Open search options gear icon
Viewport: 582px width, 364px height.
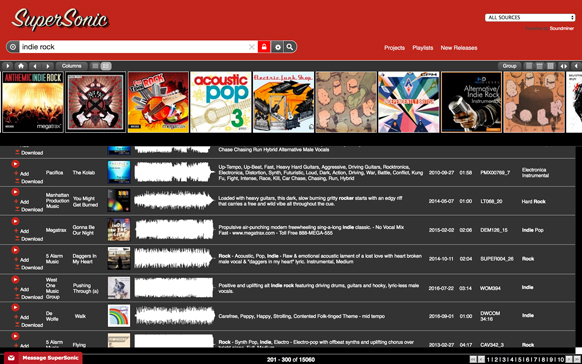point(277,47)
